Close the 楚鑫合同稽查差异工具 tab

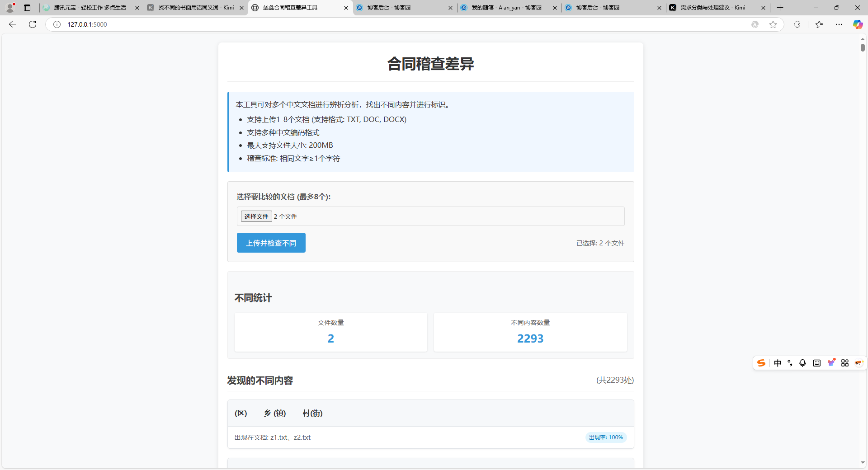click(x=346, y=8)
